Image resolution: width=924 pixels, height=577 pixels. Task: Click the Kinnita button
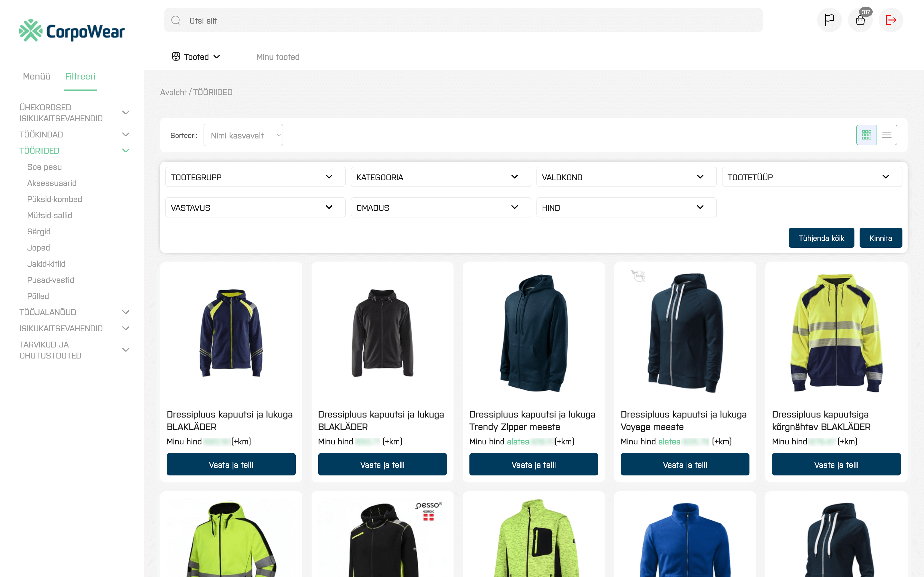pos(880,238)
